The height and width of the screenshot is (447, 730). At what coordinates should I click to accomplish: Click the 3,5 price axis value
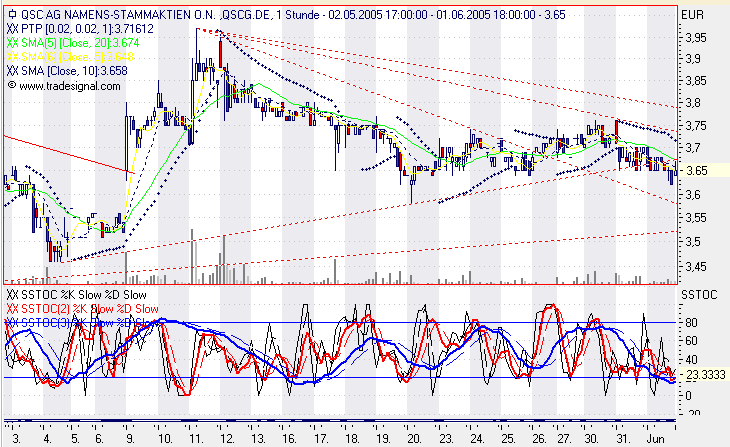coord(692,242)
